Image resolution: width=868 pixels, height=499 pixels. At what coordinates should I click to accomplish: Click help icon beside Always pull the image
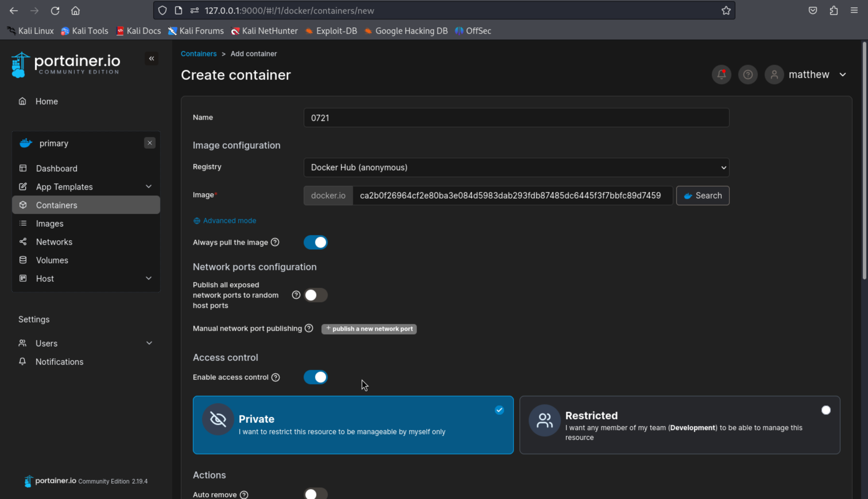click(x=275, y=242)
